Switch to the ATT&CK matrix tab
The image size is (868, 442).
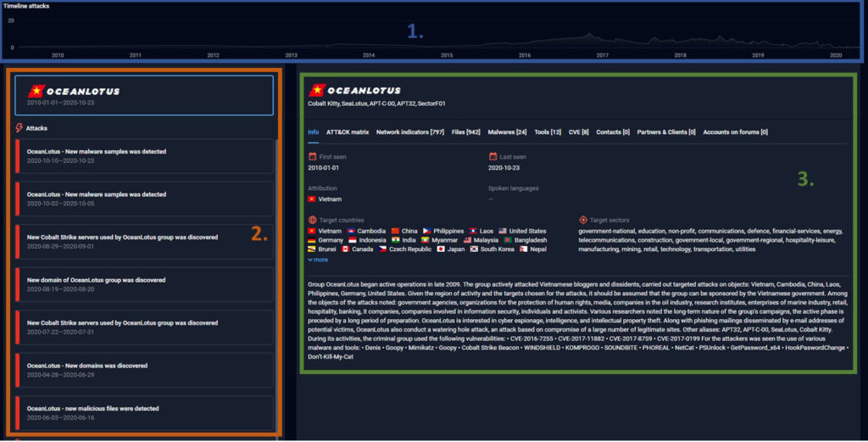pyautogui.click(x=348, y=132)
